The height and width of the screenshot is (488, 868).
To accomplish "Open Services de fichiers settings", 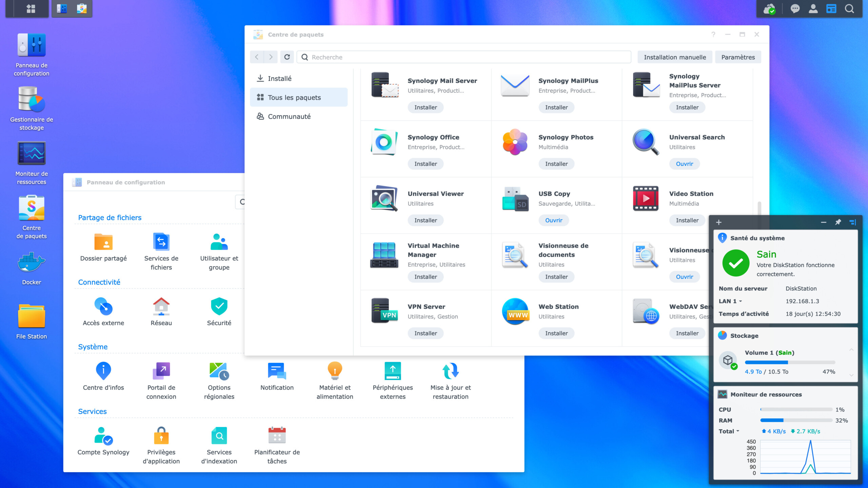I will point(161,251).
